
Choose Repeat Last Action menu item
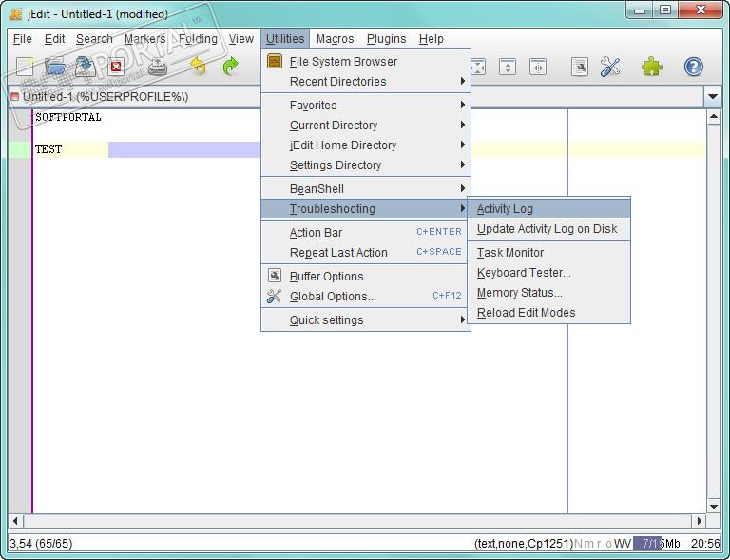point(366,253)
